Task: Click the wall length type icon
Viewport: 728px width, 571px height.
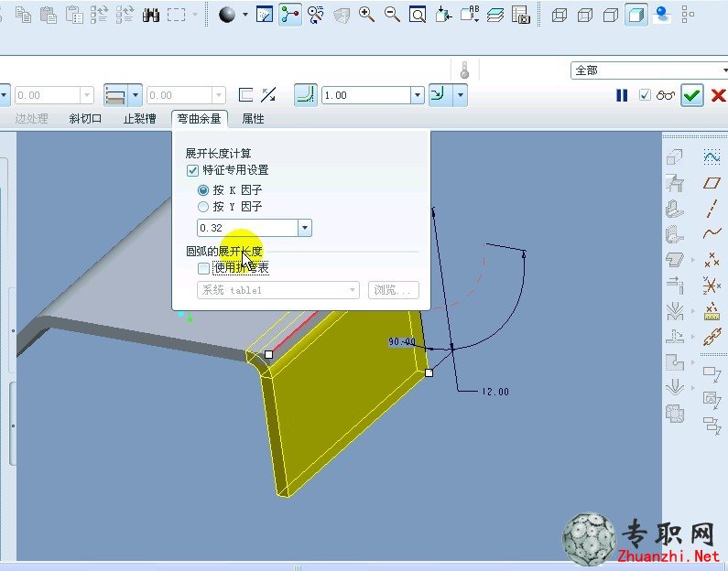Action: point(115,95)
